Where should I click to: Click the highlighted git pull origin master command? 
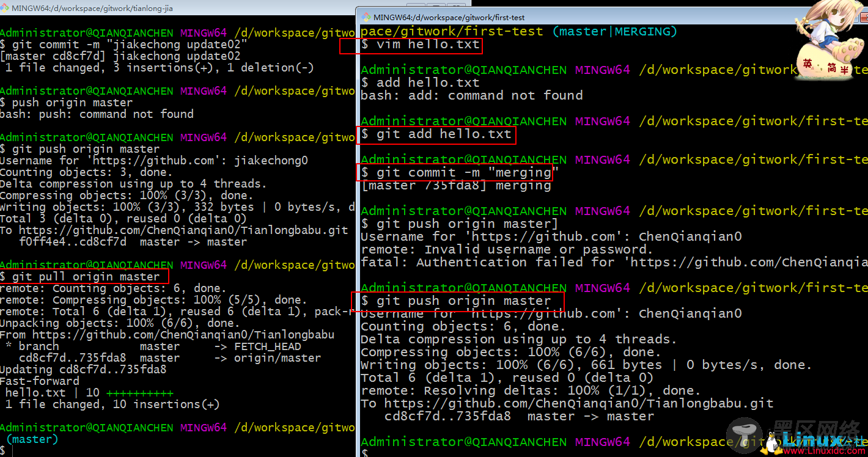pyautogui.click(x=85, y=277)
